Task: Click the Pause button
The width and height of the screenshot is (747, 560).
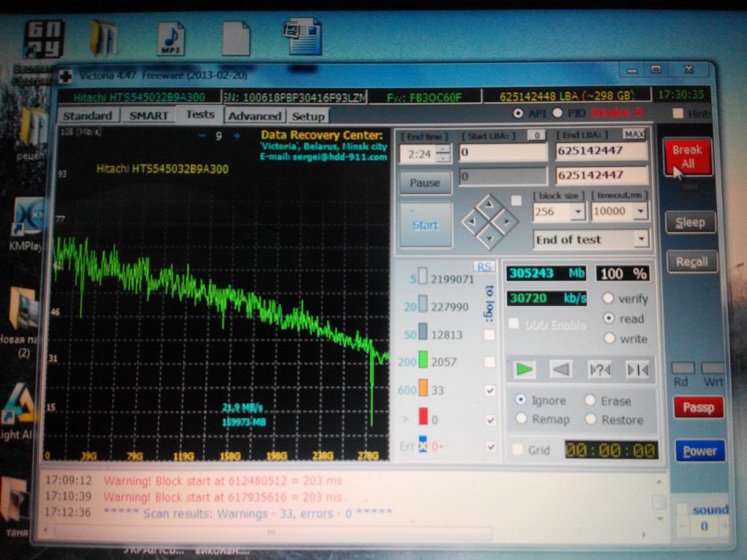Action: click(425, 183)
